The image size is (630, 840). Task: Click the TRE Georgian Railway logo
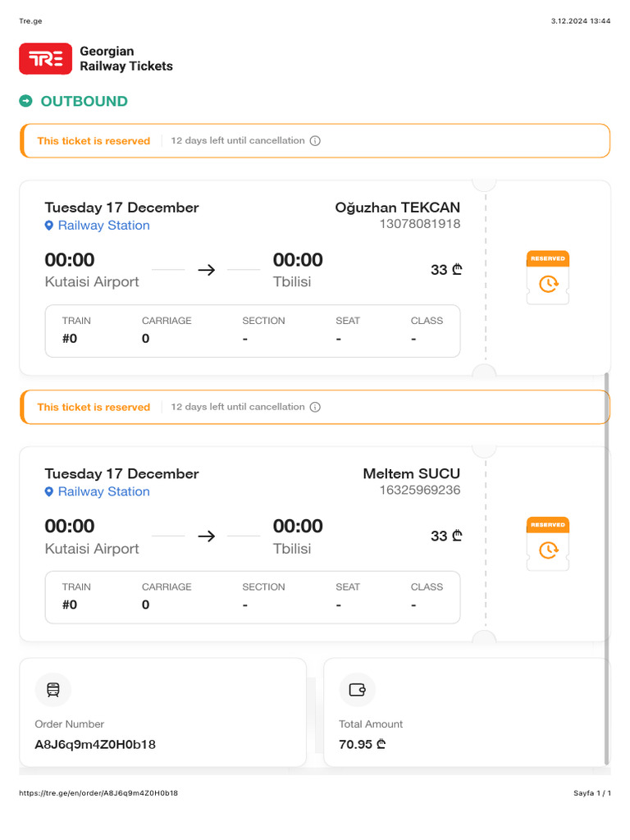tap(45, 59)
